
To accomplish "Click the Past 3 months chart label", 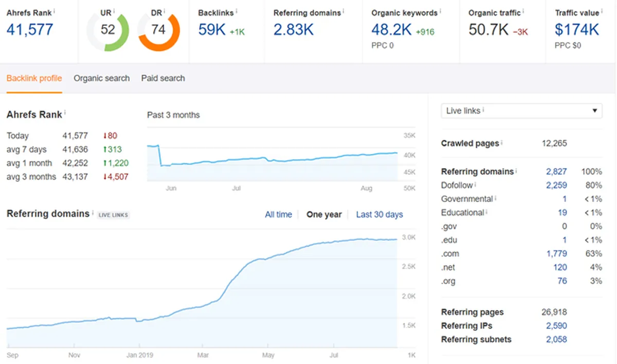I will pos(173,115).
